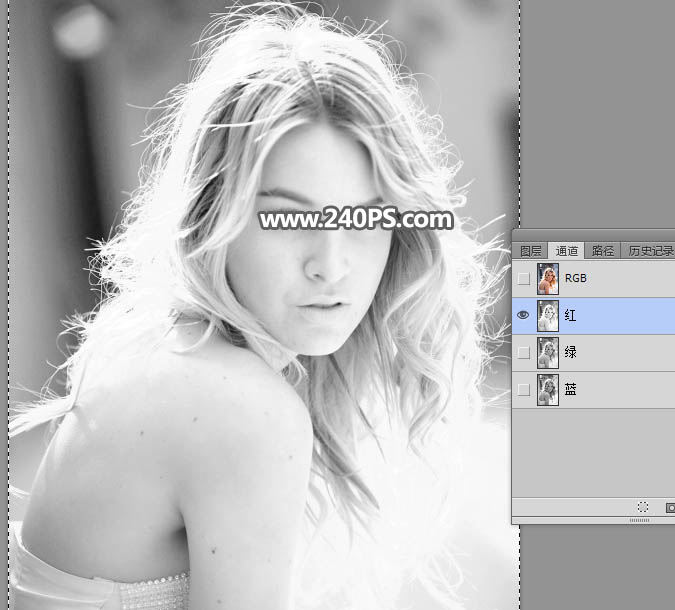675x610 pixels.
Task: Save selection as channel icon
Action: click(x=670, y=508)
